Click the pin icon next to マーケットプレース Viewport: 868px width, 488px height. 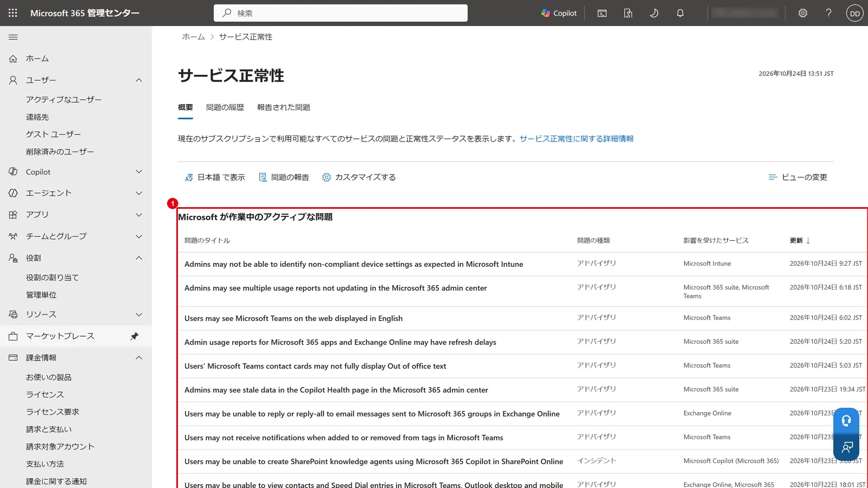point(135,336)
